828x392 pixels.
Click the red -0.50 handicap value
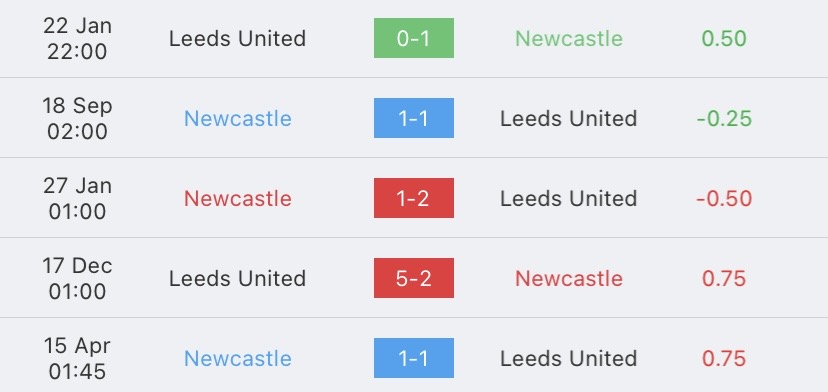click(724, 199)
